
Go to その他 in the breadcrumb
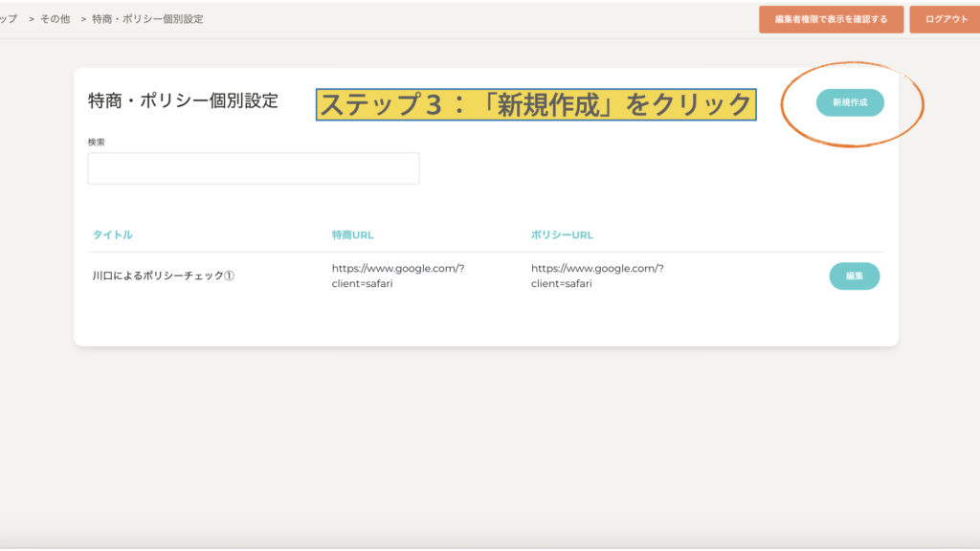coord(55,19)
